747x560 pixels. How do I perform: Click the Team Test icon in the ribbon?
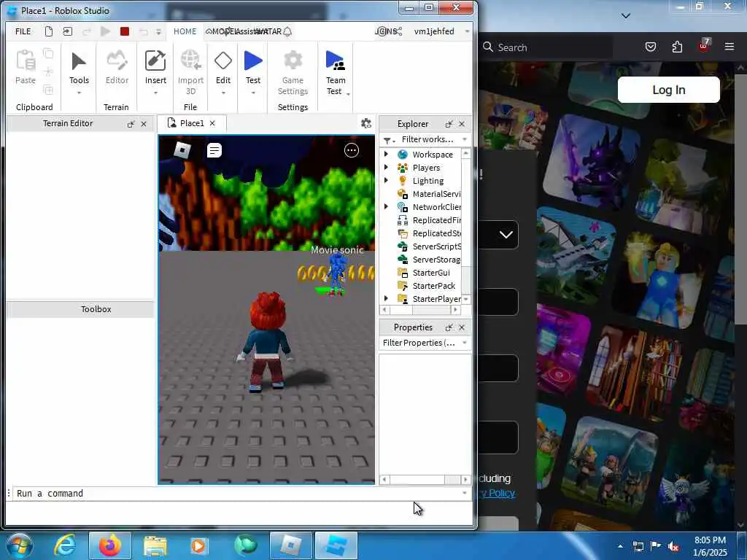pyautogui.click(x=336, y=61)
